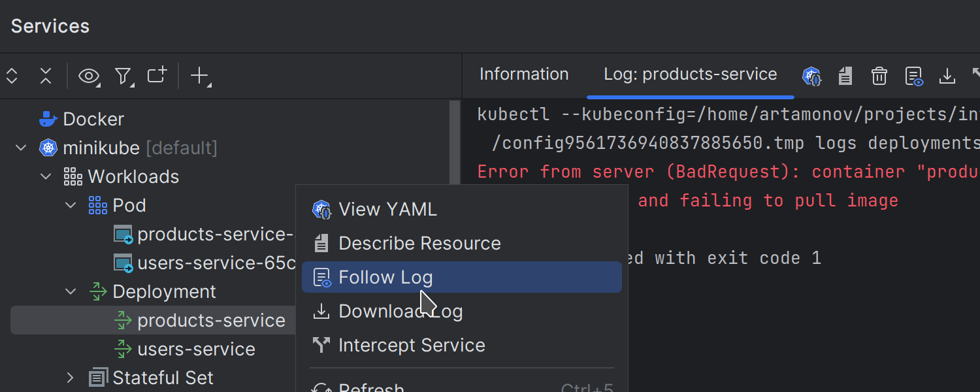The height and width of the screenshot is (392, 980).
Task: Click Open in New Tab icon
Action: tap(157, 76)
